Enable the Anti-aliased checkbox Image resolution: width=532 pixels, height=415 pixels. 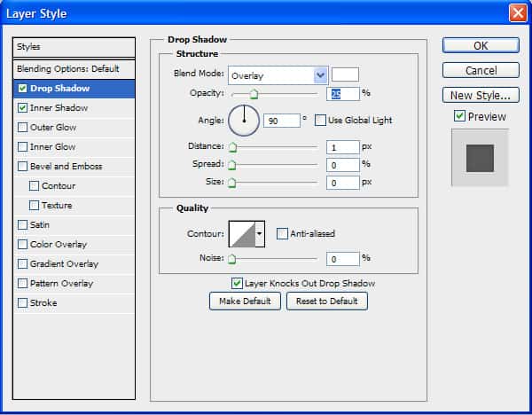(x=282, y=234)
